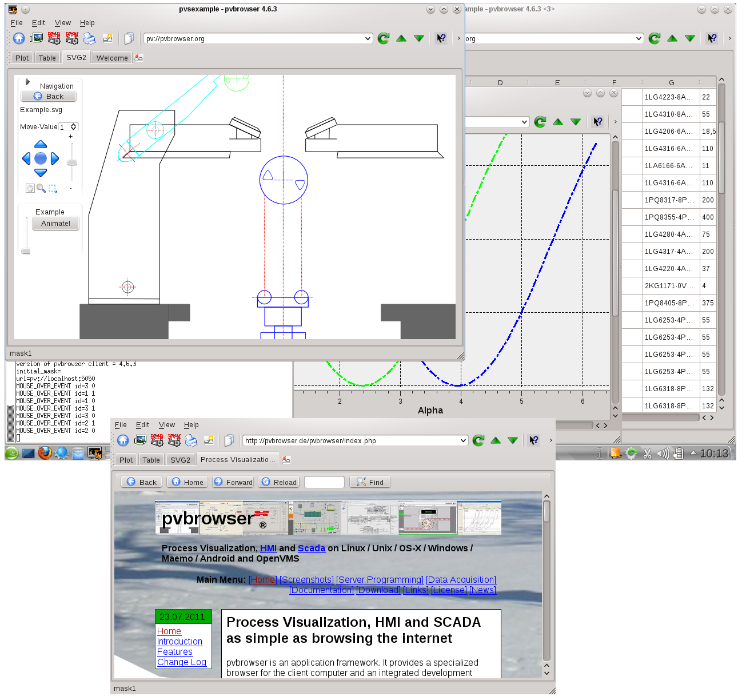The height and width of the screenshot is (700, 746).
Task: Click the Back button in Navigation panel
Action: [x=49, y=97]
